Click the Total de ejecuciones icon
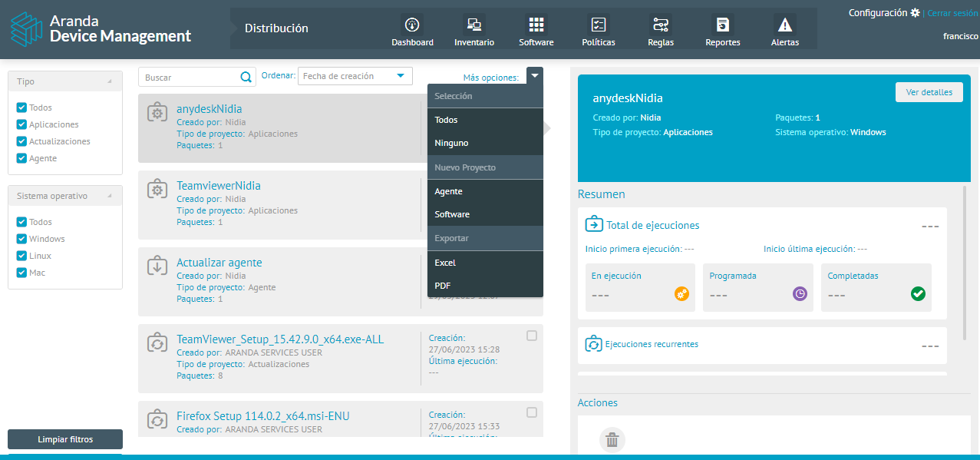Screen dimensions: 980x460 (x=594, y=224)
